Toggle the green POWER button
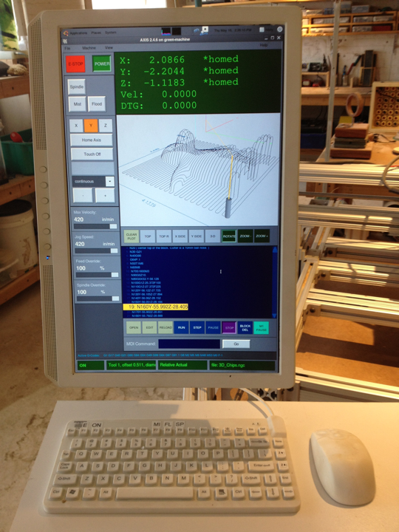This screenshot has width=399, height=532. [102, 64]
